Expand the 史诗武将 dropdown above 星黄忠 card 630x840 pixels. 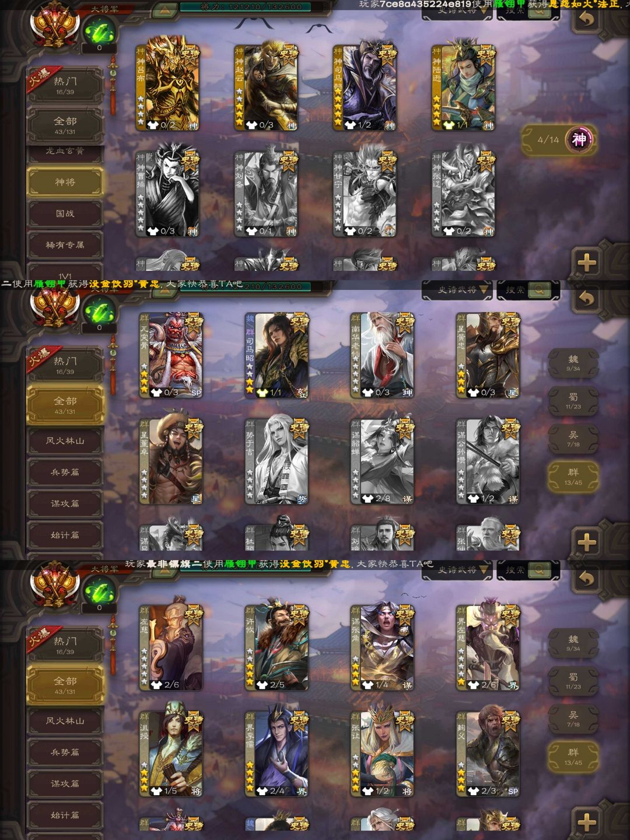pos(456,290)
